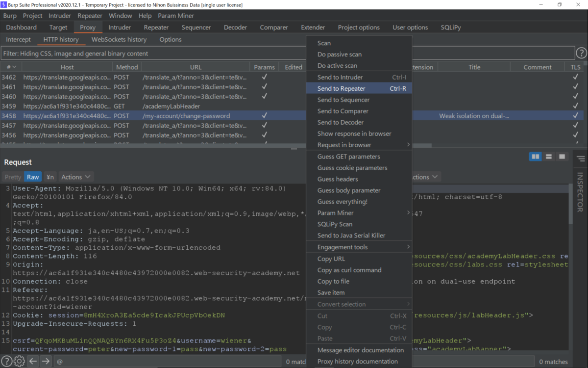Select Copy to file
Image resolution: width=588 pixels, height=368 pixels.
tap(359, 281)
